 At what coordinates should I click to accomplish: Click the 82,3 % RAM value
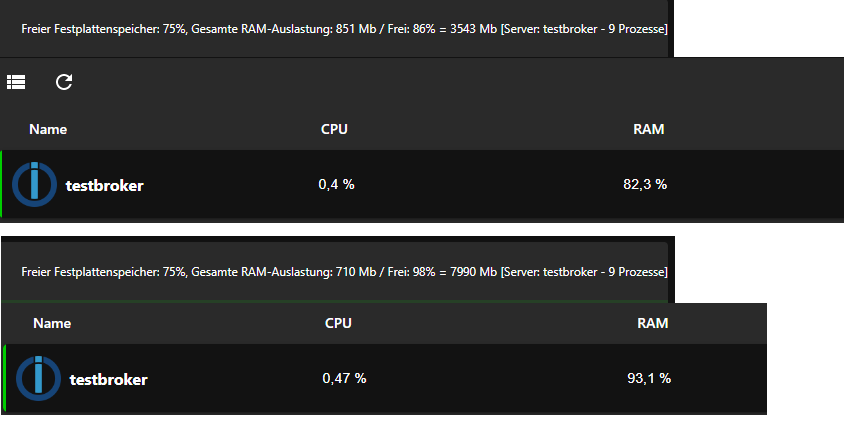pos(645,184)
